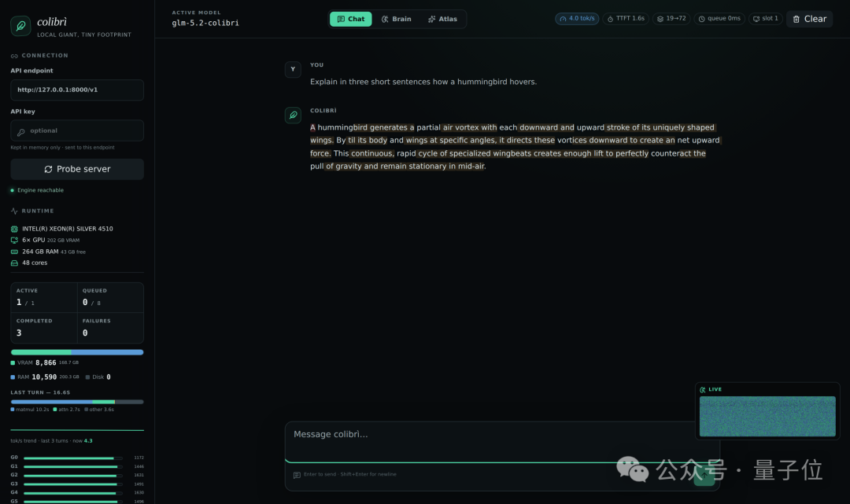Edit the API endpoint URL field
Screen dimensions: 850x504
point(77,90)
